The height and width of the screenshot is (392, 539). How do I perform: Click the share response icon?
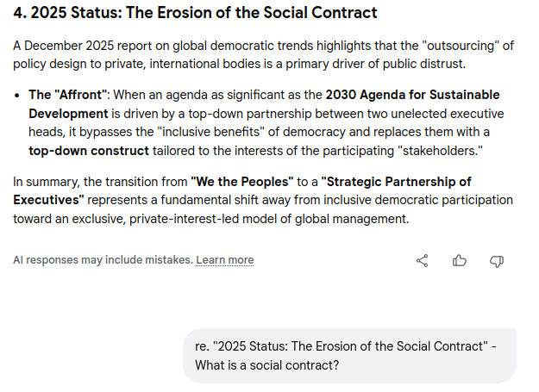pos(423,260)
